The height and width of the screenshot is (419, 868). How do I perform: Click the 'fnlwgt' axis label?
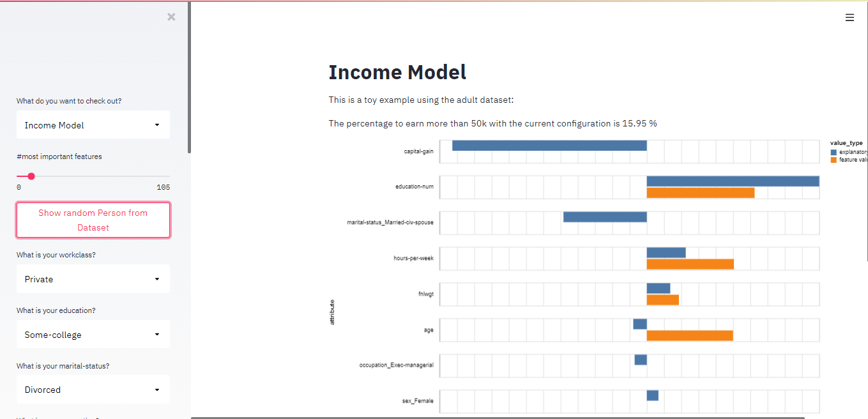[426, 294]
